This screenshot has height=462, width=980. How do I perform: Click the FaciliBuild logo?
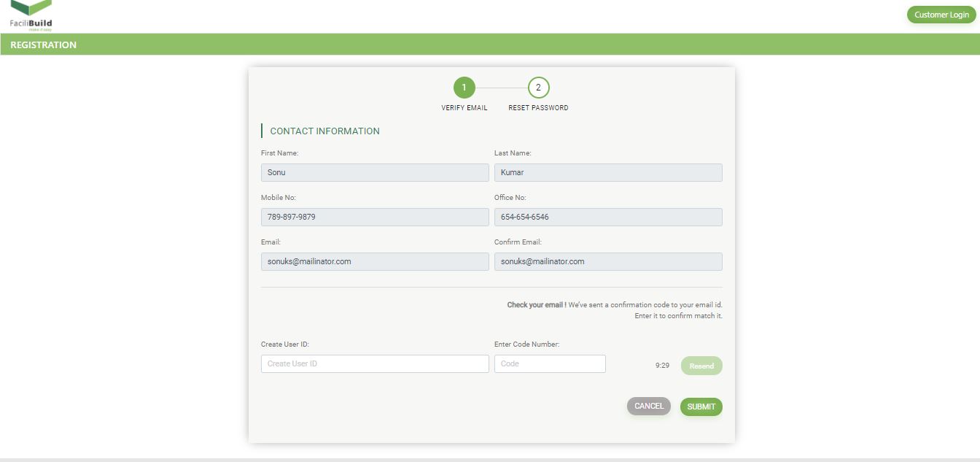pyautogui.click(x=31, y=15)
